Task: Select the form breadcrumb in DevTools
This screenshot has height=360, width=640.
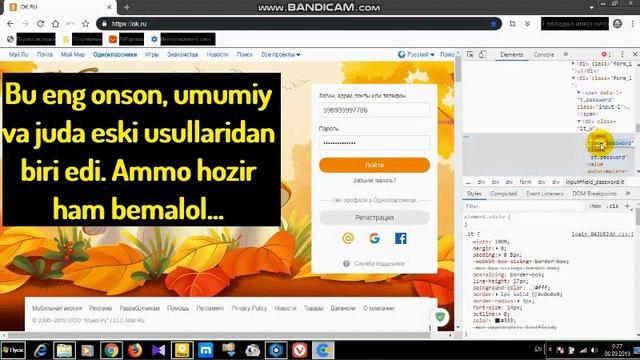Action: click(525, 182)
